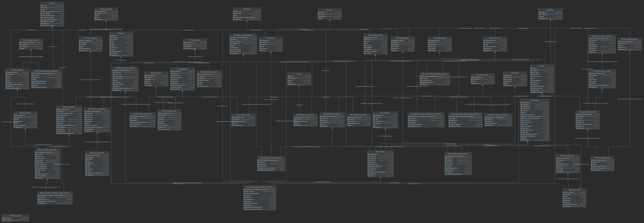This screenshot has height=223, width=644.
Task: Select the purchase table header
Action: [535, 100]
